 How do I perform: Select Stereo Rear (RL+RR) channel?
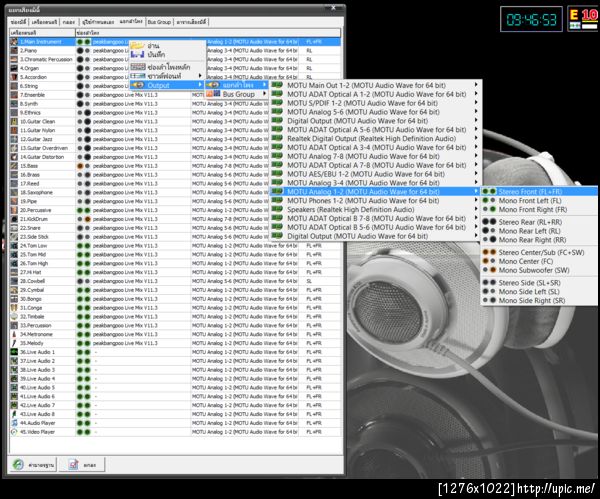coord(539,222)
